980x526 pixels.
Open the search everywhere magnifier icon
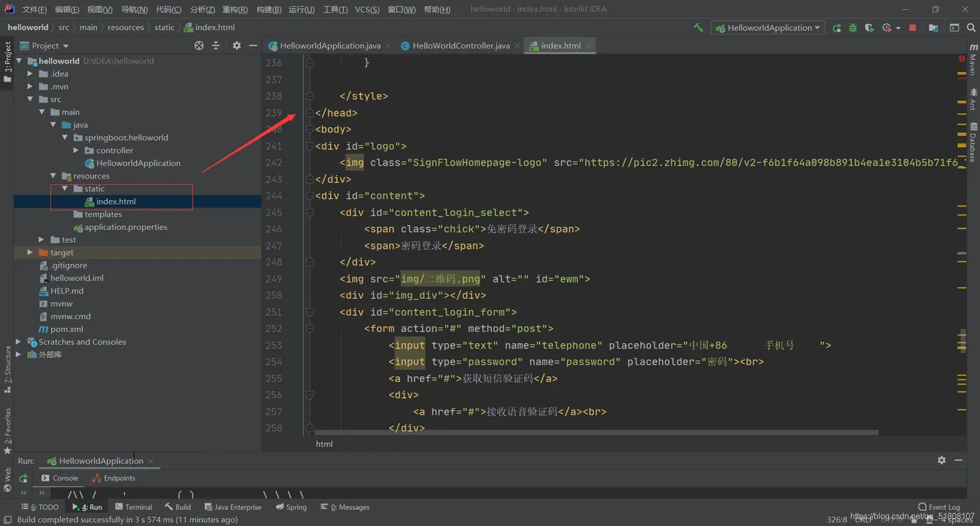[x=971, y=28]
